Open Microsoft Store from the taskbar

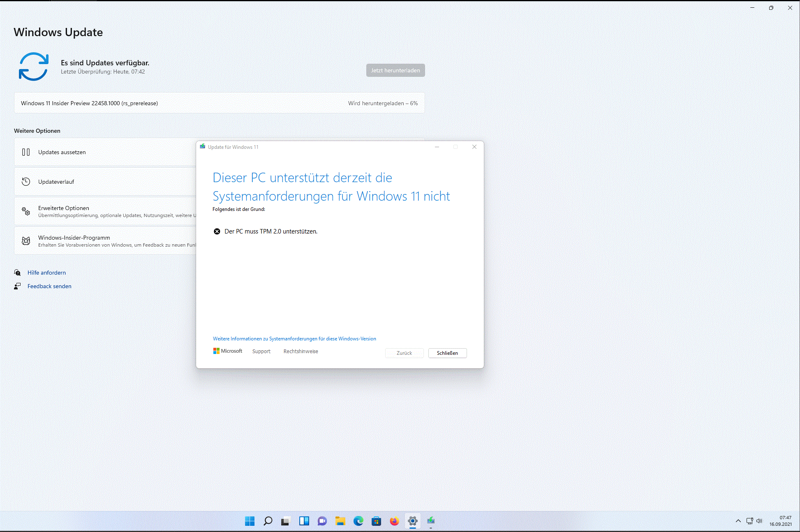click(x=376, y=521)
